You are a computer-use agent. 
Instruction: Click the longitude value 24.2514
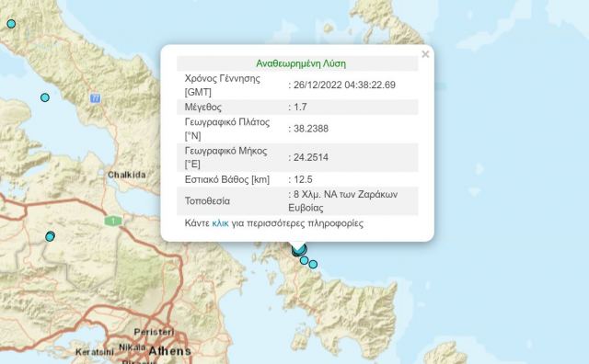pos(311,157)
